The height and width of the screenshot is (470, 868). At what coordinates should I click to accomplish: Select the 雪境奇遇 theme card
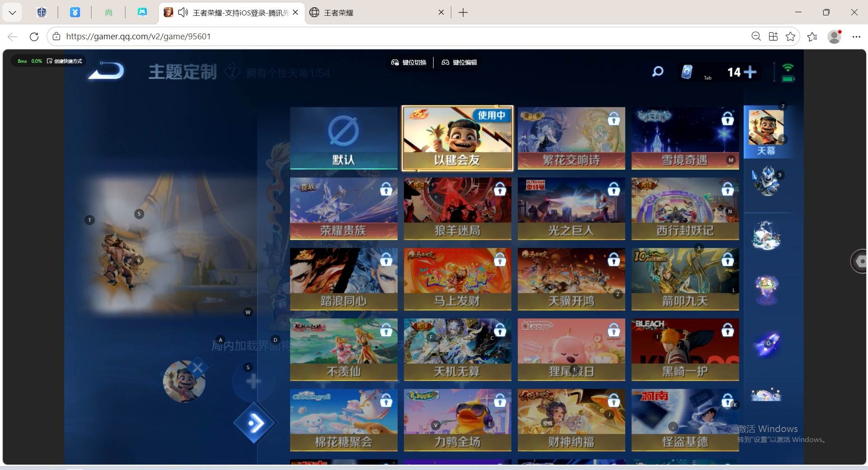(685, 138)
